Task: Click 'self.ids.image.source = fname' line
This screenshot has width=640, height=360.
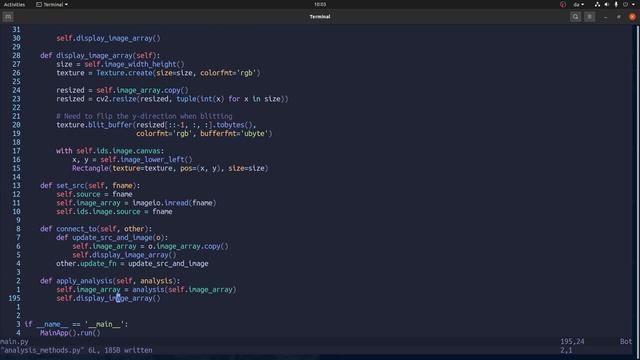Action: pyautogui.click(x=114, y=211)
